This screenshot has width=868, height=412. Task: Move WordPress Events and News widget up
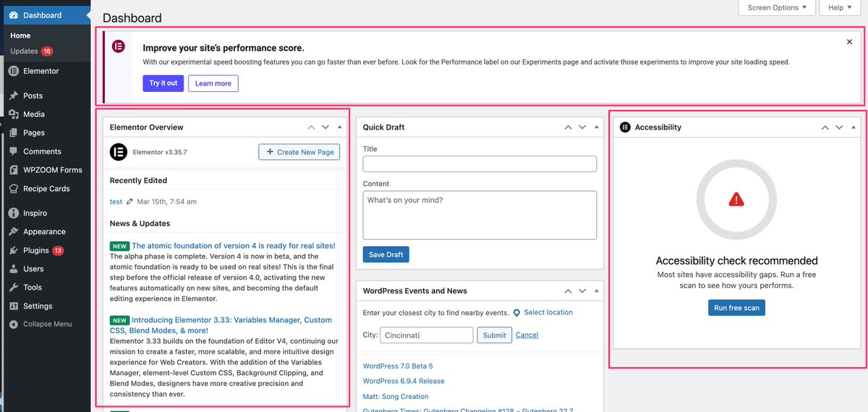(569, 291)
